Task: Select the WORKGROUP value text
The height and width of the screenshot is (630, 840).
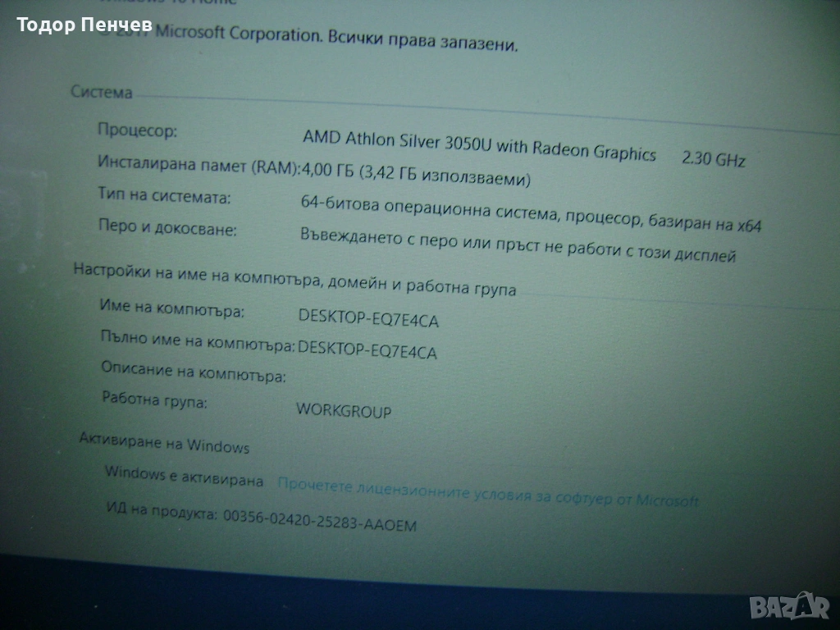Action: [x=344, y=410]
